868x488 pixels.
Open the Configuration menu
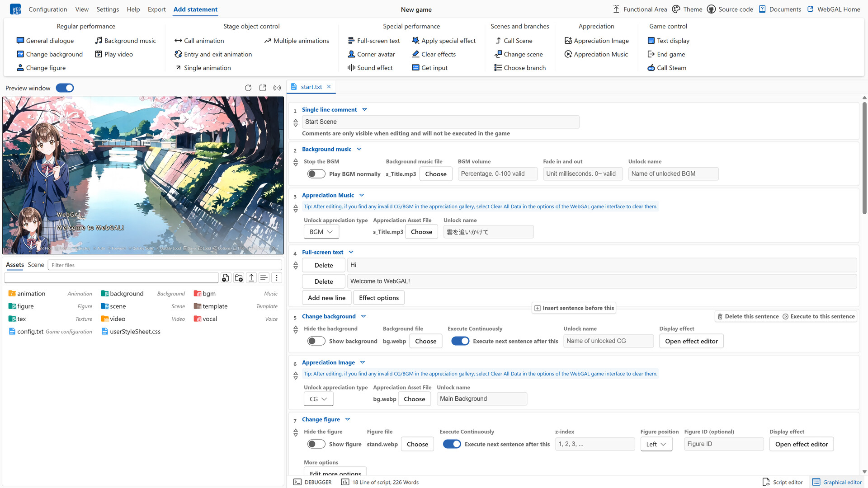point(47,9)
